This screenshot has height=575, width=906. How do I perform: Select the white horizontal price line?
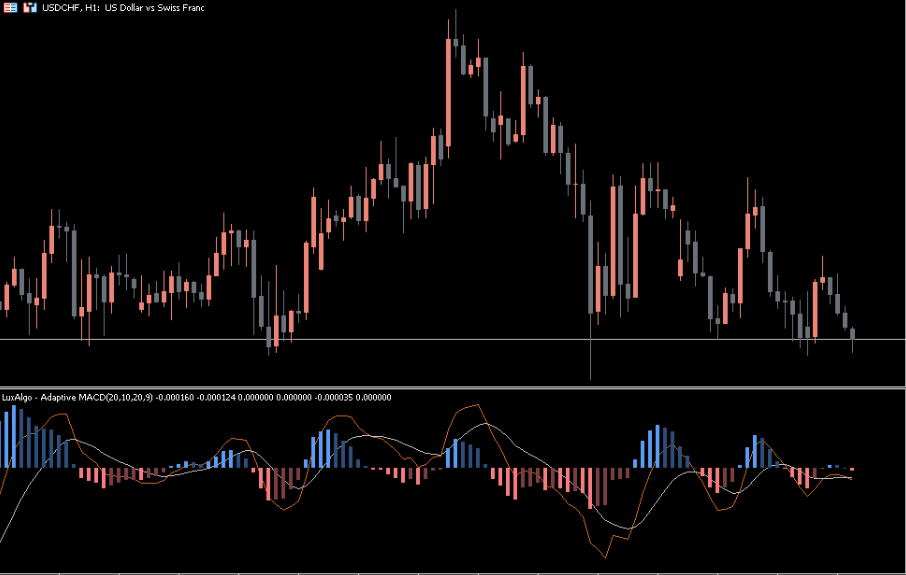coord(450,340)
